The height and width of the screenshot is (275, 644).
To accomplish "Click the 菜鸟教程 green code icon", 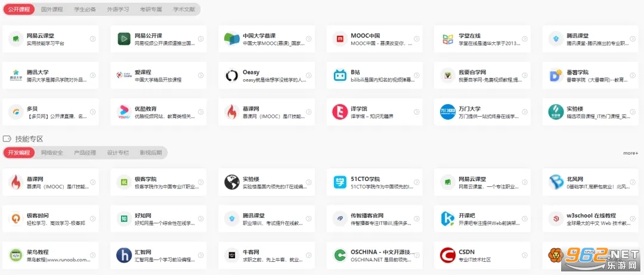I will coord(16,255).
